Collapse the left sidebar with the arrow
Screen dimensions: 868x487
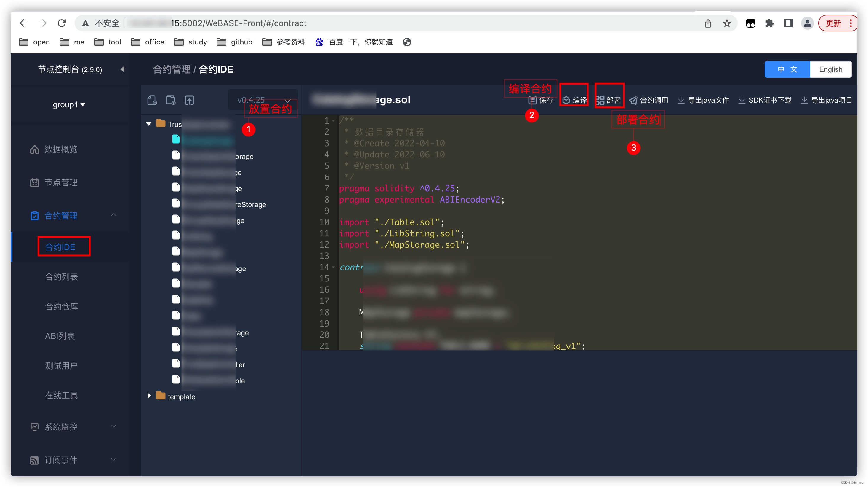(123, 69)
